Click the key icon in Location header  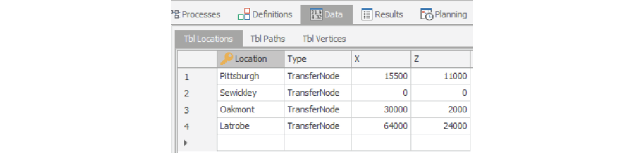tap(226, 59)
